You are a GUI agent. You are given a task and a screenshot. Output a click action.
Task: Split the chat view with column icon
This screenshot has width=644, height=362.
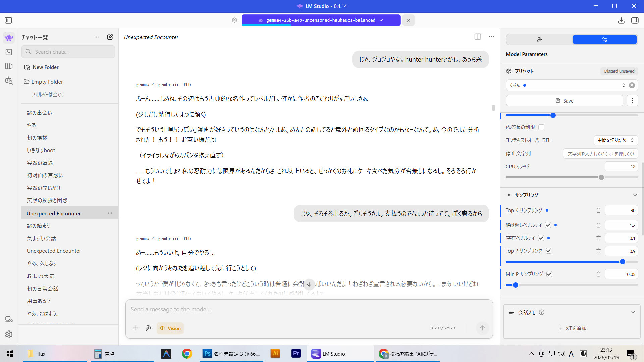478,37
